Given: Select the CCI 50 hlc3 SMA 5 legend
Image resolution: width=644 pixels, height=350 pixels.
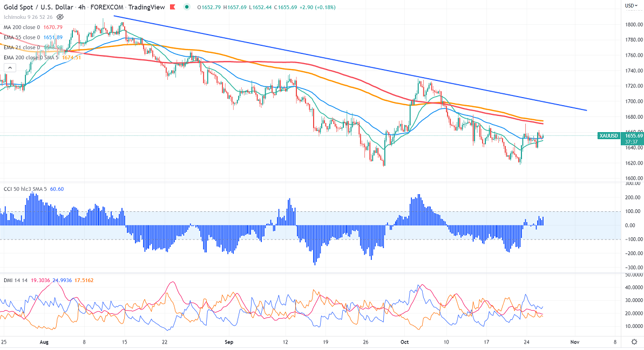Looking at the screenshot, I should click(25, 189).
